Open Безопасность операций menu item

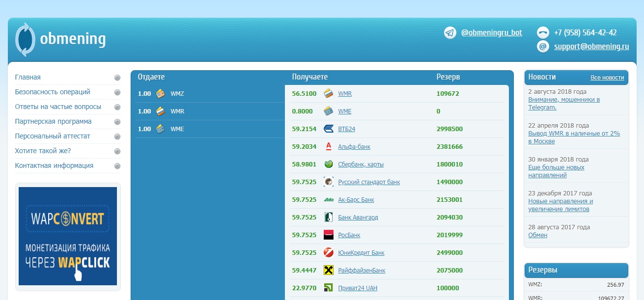click(x=53, y=92)
